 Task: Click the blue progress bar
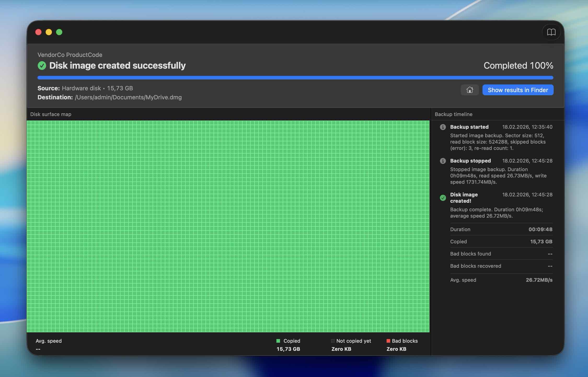click(x=295, y=78)
